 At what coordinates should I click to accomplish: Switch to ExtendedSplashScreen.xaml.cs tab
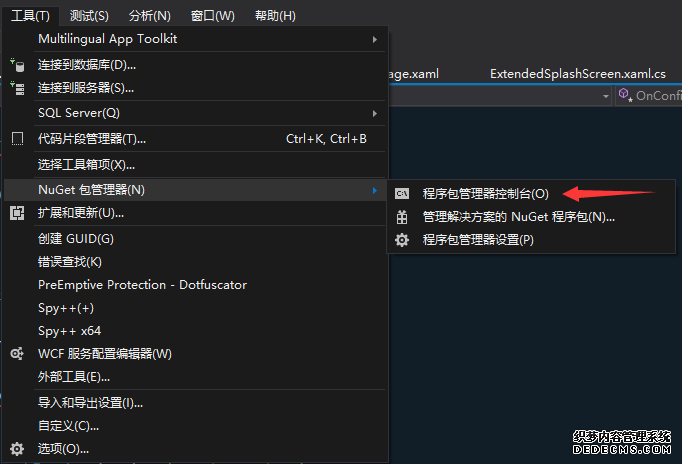577,74
